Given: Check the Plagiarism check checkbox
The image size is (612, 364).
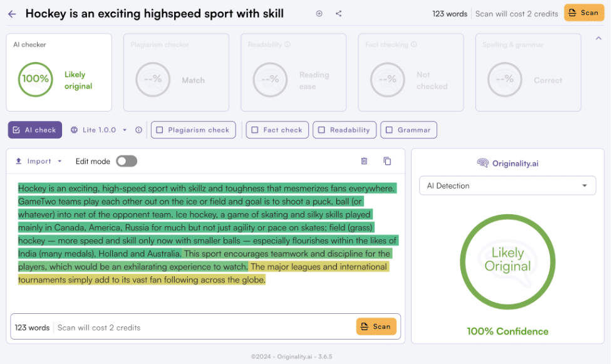Looking at the screenshot, I should [x=161, y=130].
